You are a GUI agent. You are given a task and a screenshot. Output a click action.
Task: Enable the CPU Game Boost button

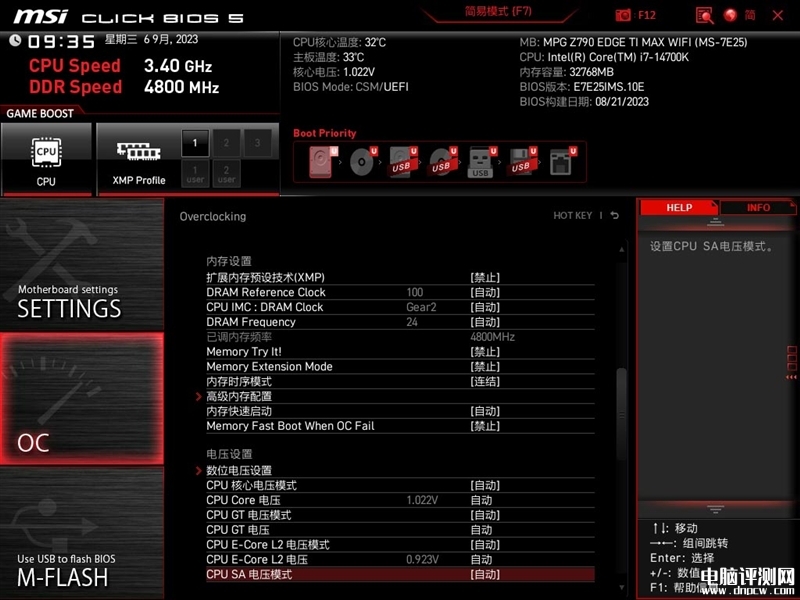point(46,159)
